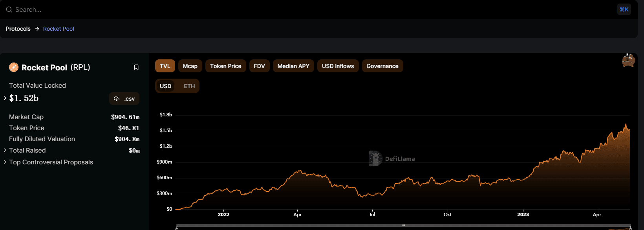The width and height of the screenshot is (644, 230).
Task: Toggle the TVL chart metric
Action: (x=165, y=66)
